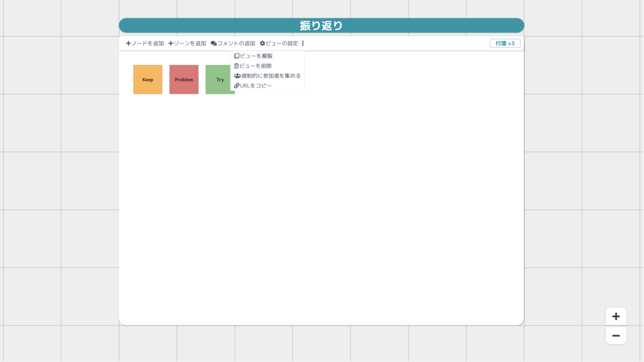Open the three-dot overflow menu
This screenshot has width=644, height=362.
(x=303, y=43)
